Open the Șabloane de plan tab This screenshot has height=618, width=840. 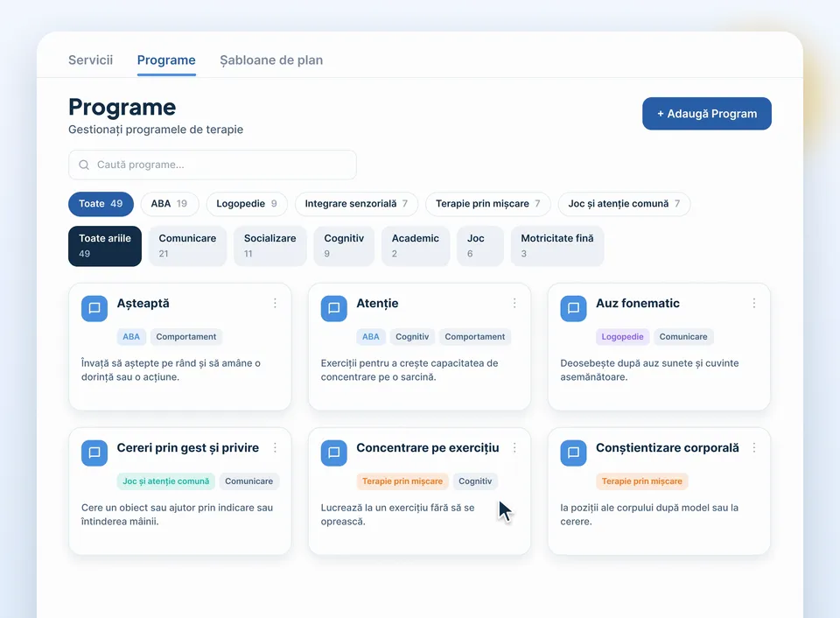(x=271, y=60)
